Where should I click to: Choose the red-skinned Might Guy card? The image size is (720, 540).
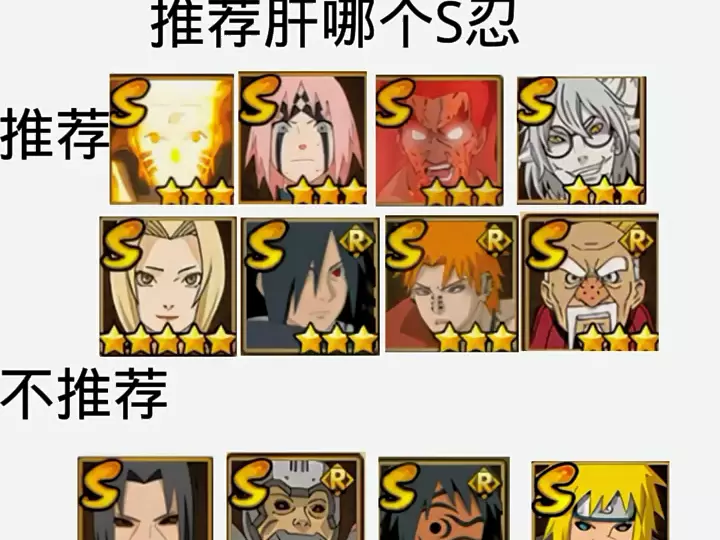coord(439,141)
